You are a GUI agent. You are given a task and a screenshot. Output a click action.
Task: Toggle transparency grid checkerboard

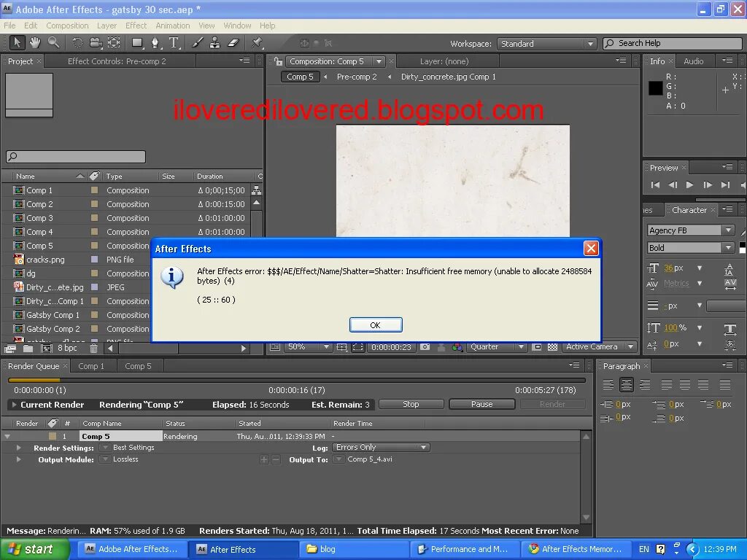pyautogui.click(x=552, y=347)
